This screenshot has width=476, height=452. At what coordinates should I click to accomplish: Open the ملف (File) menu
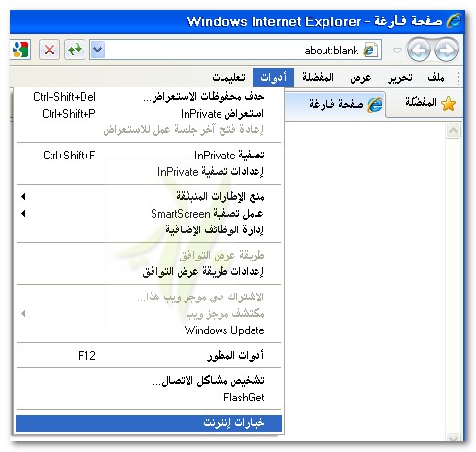pyautogui.click(x=436, y=77)
